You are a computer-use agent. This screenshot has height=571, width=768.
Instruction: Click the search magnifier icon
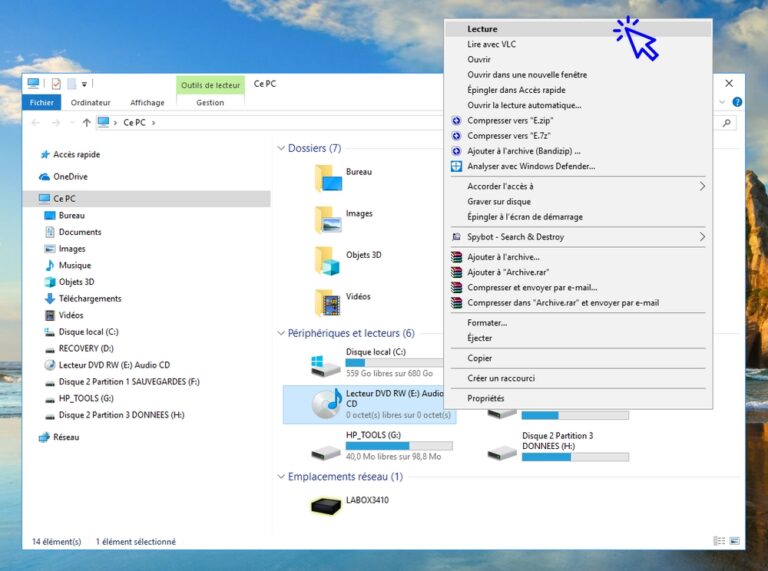point(727,122)
